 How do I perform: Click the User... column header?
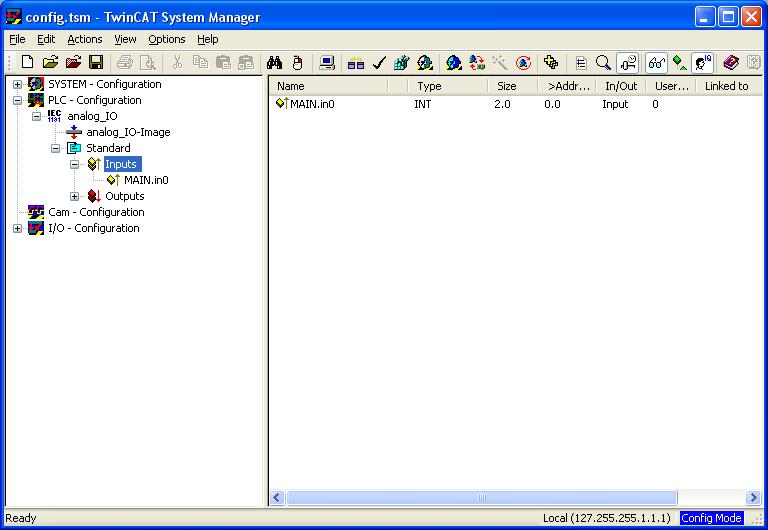[x=672, y=86]
